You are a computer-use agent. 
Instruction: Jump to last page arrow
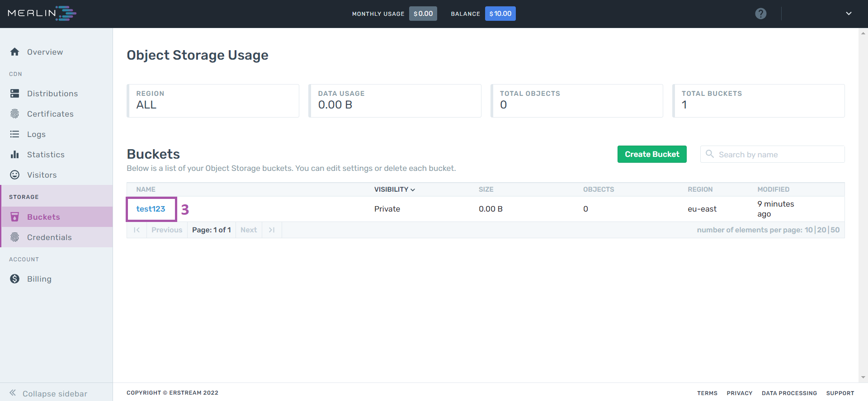(272, 230)
